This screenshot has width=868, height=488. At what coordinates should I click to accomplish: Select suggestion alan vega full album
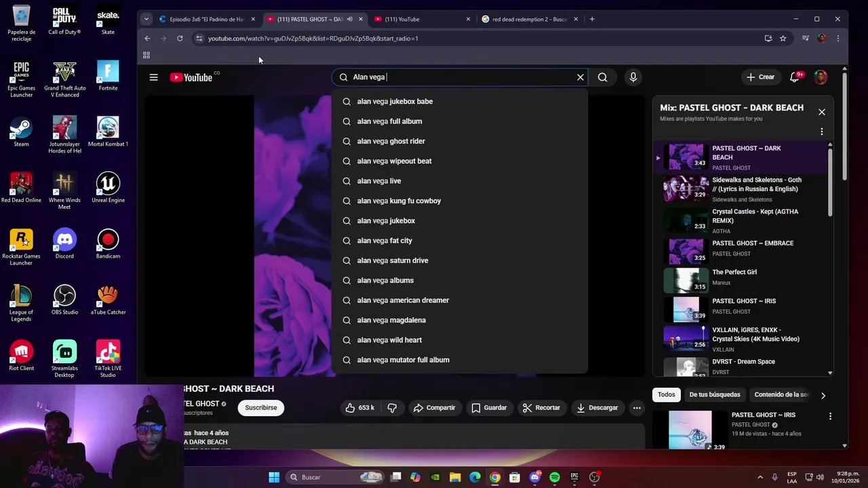coord(460,121)
